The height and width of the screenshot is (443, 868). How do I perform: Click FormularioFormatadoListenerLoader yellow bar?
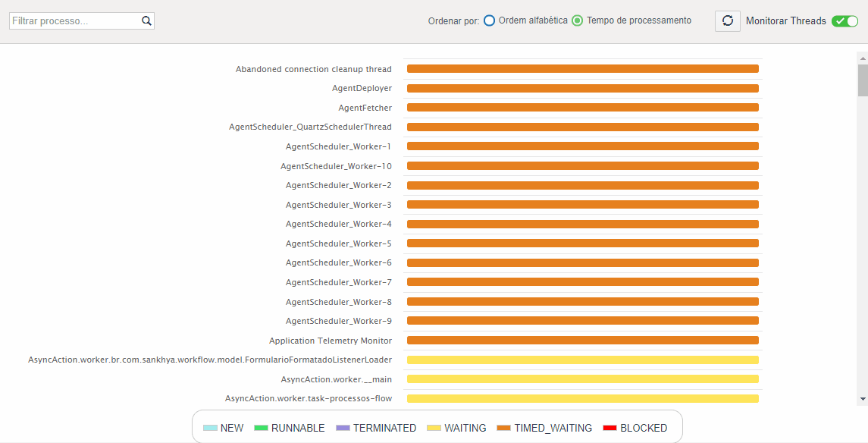(582, 360)
